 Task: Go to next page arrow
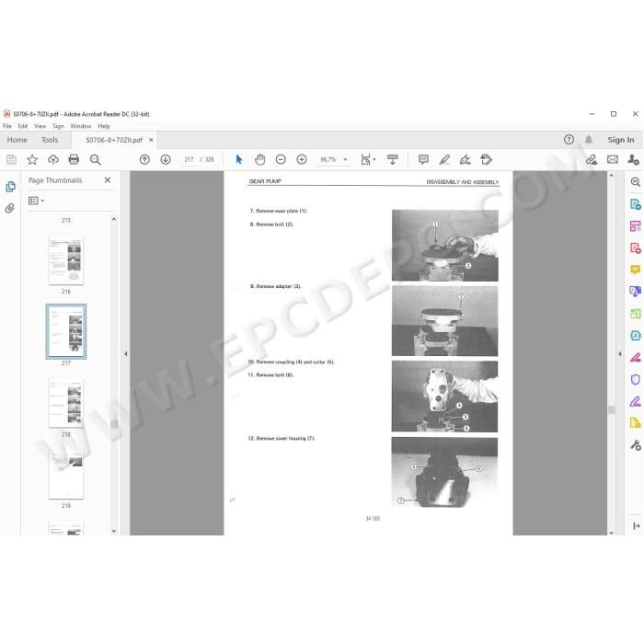click(x=166, y=159)
